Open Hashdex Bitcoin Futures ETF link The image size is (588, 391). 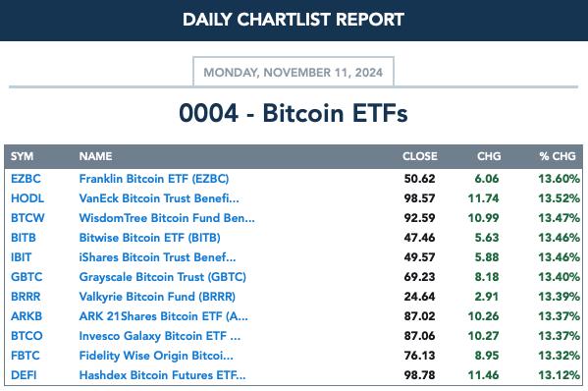coord(162,375)
